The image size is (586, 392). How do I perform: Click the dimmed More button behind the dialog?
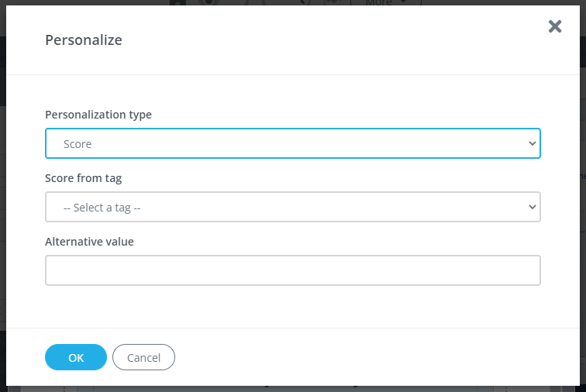[x=386, y=2]
